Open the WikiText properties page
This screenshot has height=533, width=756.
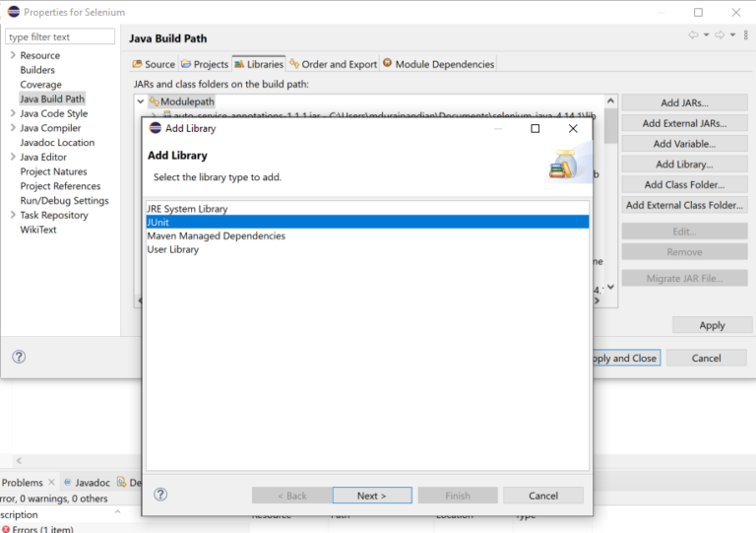pos(38,230)
